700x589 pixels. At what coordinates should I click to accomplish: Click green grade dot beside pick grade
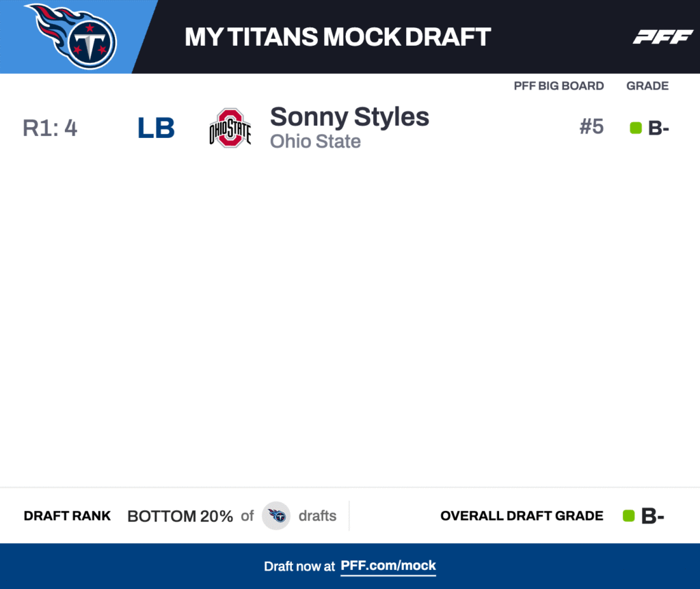(636, 128)
